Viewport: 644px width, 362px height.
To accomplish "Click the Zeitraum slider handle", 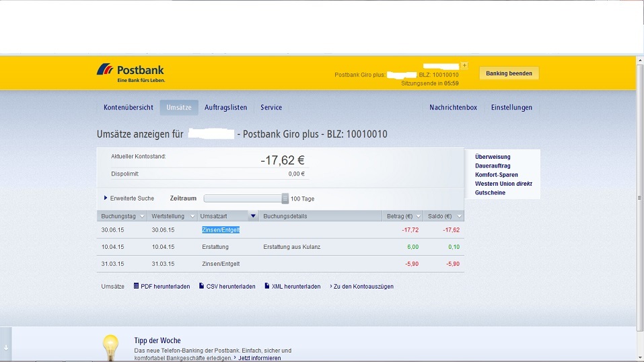I will coord(285,198).
